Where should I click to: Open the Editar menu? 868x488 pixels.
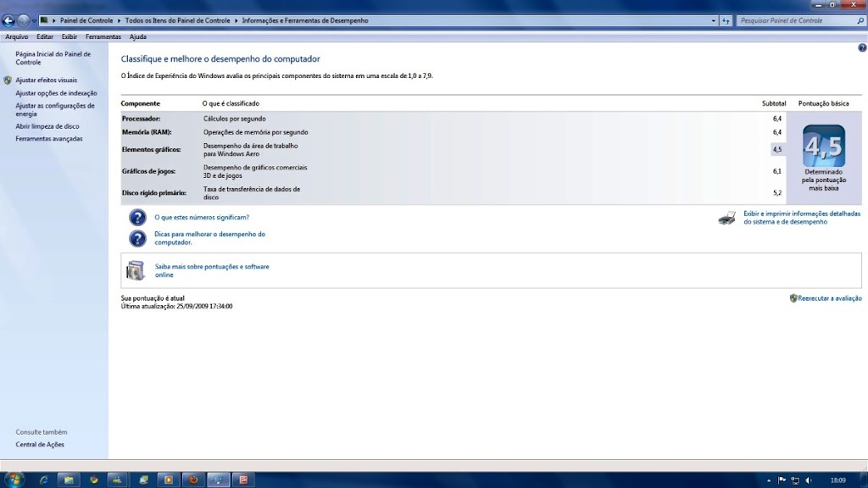point(45,36)
